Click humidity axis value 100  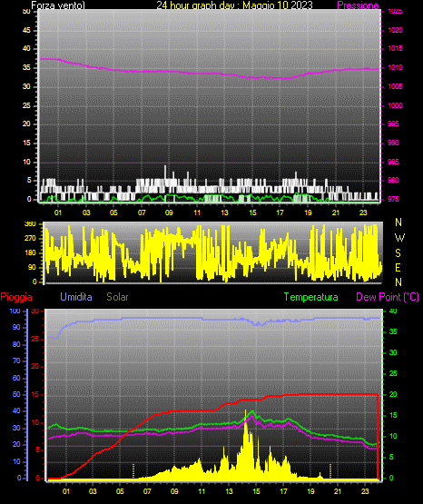click(x=15, y=311)
